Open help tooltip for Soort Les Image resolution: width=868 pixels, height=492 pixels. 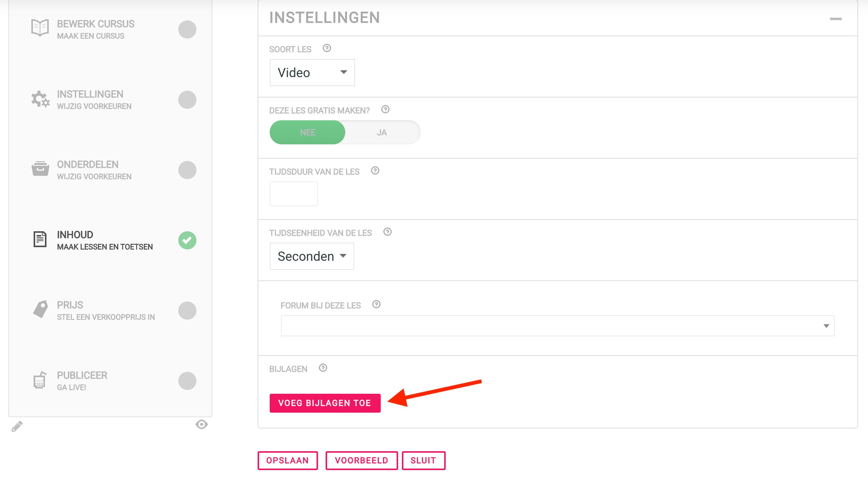click(327, 48)
